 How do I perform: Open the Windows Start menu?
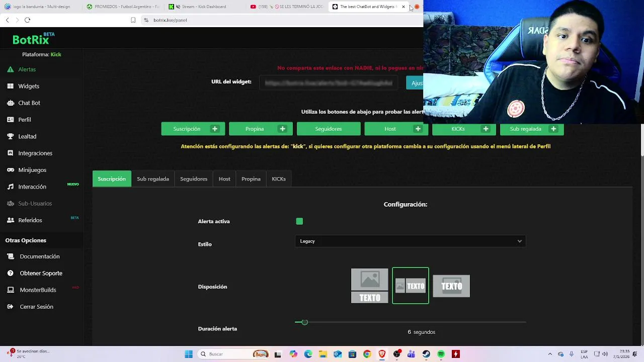tap(189, 354)
